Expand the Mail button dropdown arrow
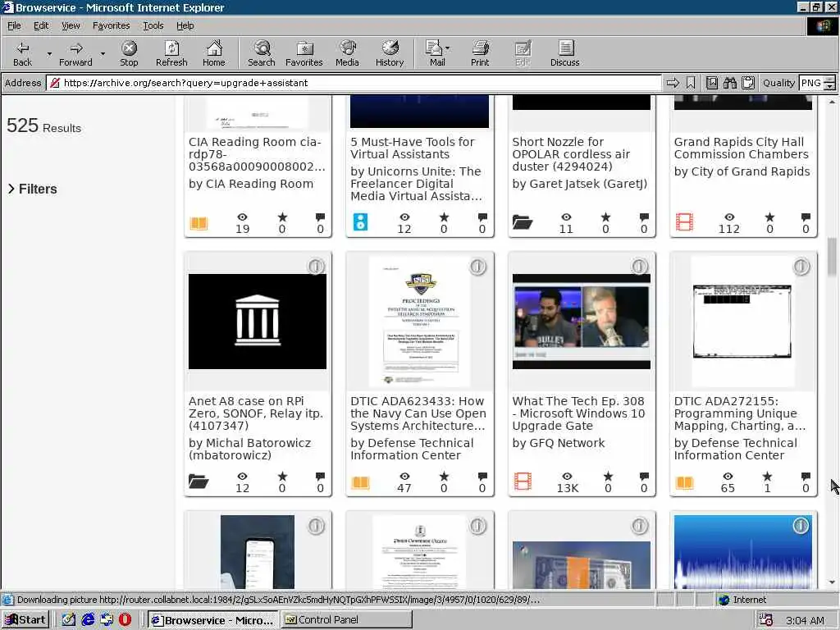Screen dimensions: 840x630 click(x=447, y=48)
